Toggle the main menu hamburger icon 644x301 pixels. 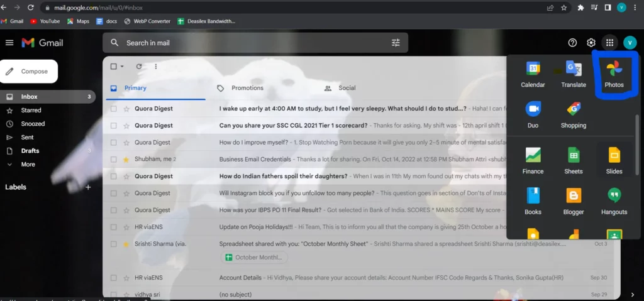point(9,43)
